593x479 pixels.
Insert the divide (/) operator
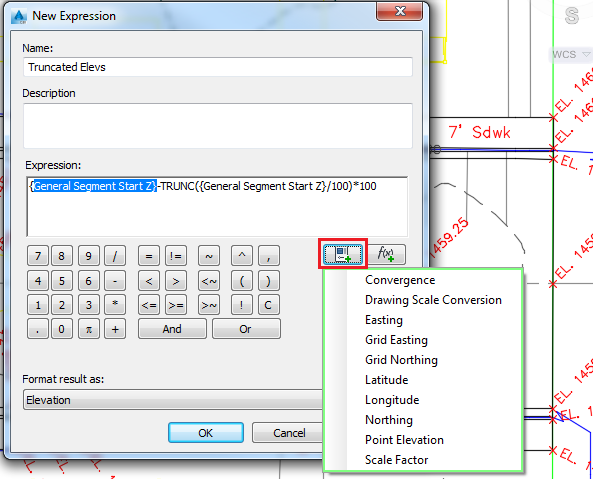[115, 256]
